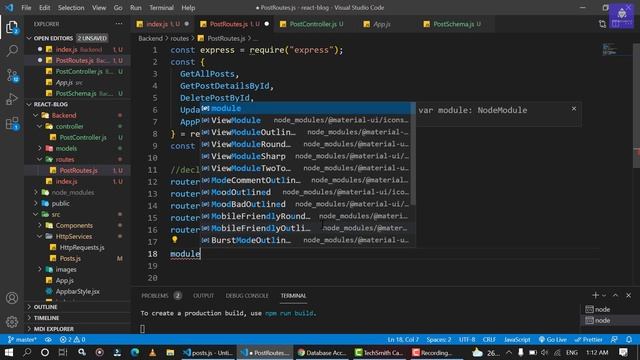Open the Selection menu

pyautogui.click(x=71, y=8)
